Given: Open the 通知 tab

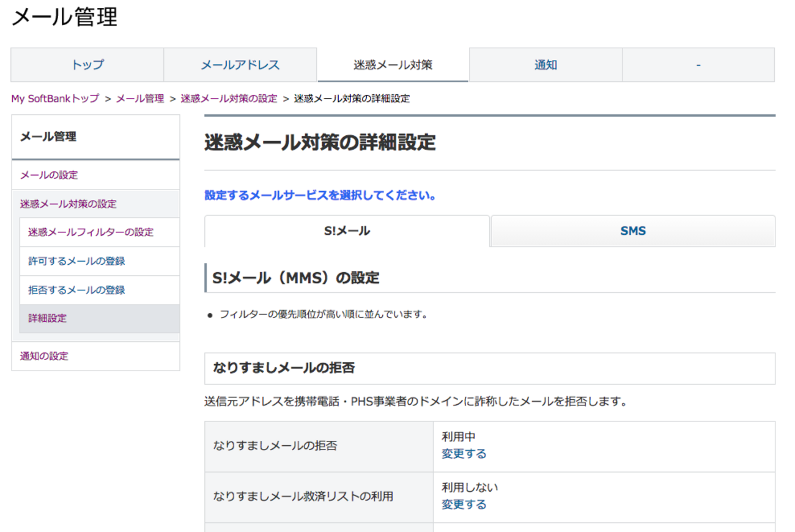Looking at the screenshot, I should click(545, 65).
